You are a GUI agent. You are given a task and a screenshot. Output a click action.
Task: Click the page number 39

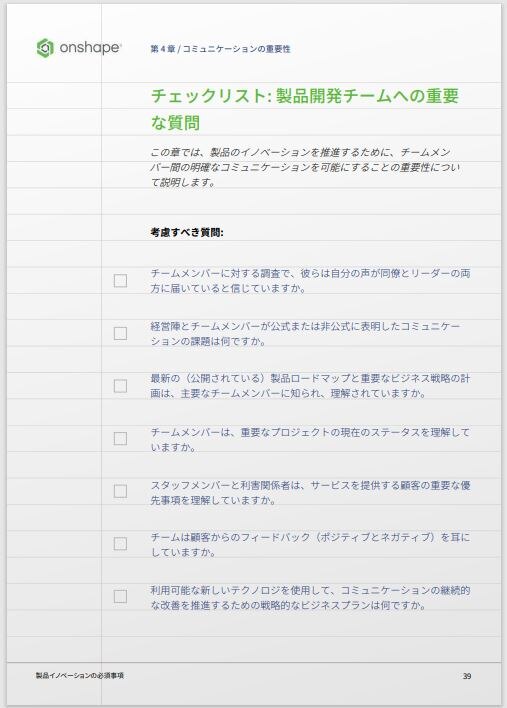[x=467, y=676]
